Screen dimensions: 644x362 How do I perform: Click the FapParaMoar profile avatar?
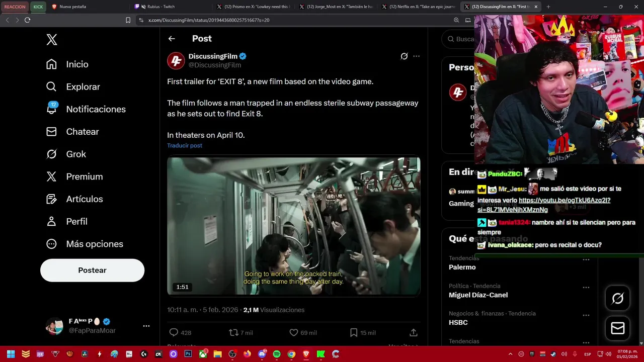click(x=54, y=326)
